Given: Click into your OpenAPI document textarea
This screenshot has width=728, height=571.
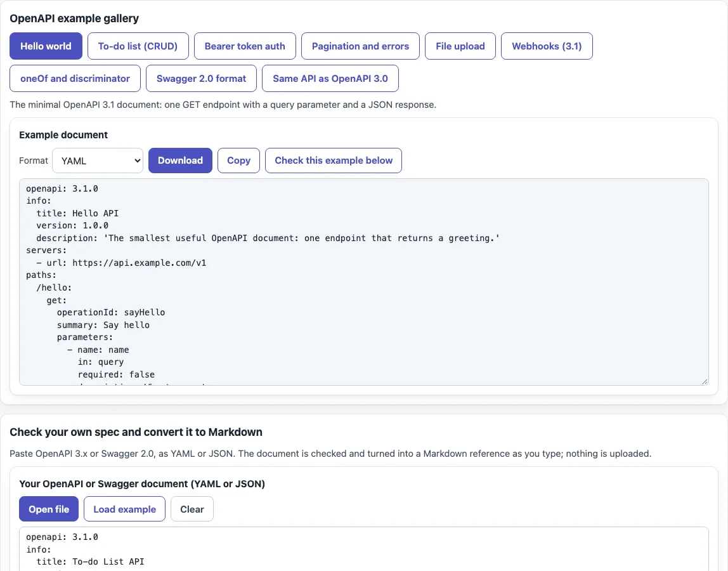Looking at the screenshot, I should [x=363, y=549].
